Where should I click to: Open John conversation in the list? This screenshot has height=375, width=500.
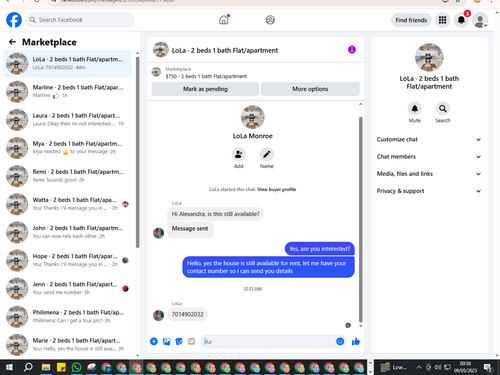[67, 232]
